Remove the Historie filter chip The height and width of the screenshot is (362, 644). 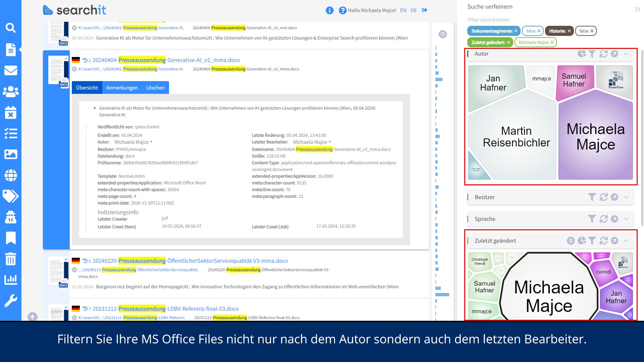tap(569, 31)
